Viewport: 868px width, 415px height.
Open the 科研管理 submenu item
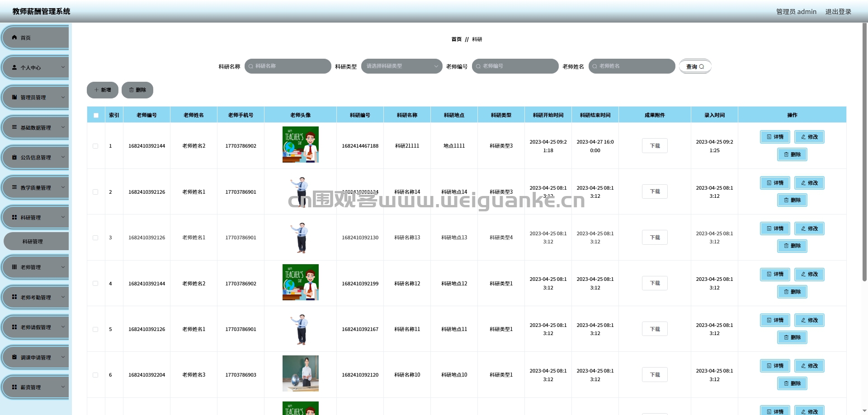coord(36,242)
